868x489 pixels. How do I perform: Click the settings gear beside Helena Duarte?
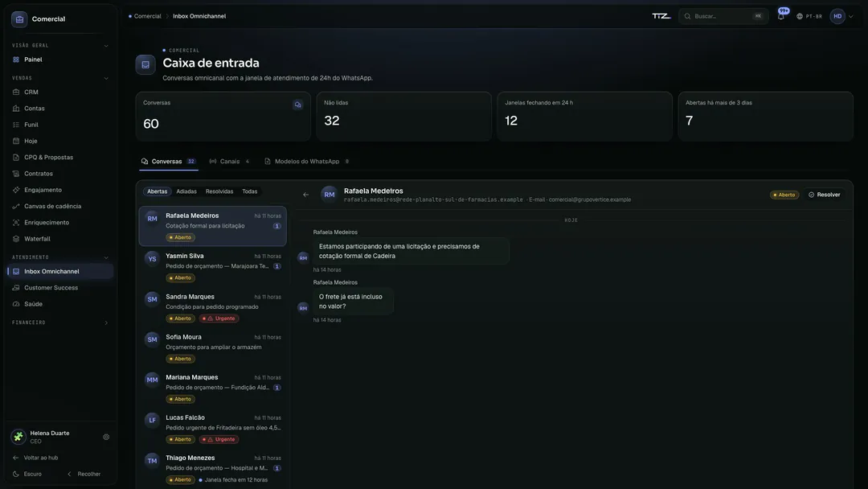[106, 437]
